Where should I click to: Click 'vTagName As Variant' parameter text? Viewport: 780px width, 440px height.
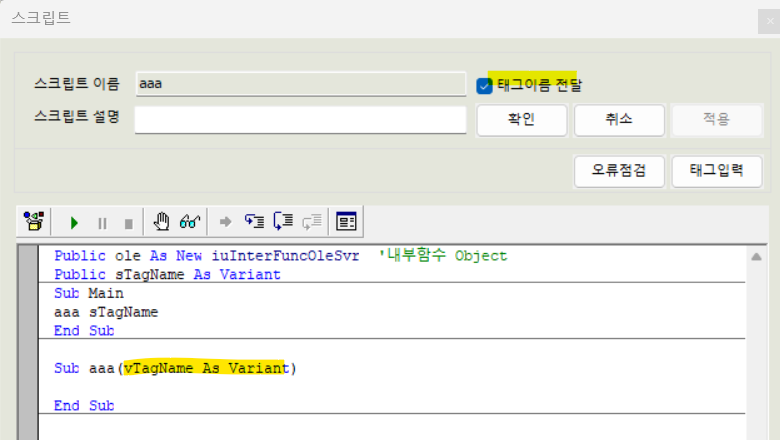click(206, 368)
